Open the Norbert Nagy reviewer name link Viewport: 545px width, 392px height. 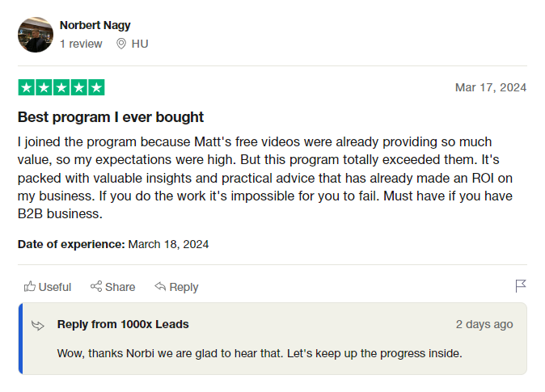tap(95, 25)
